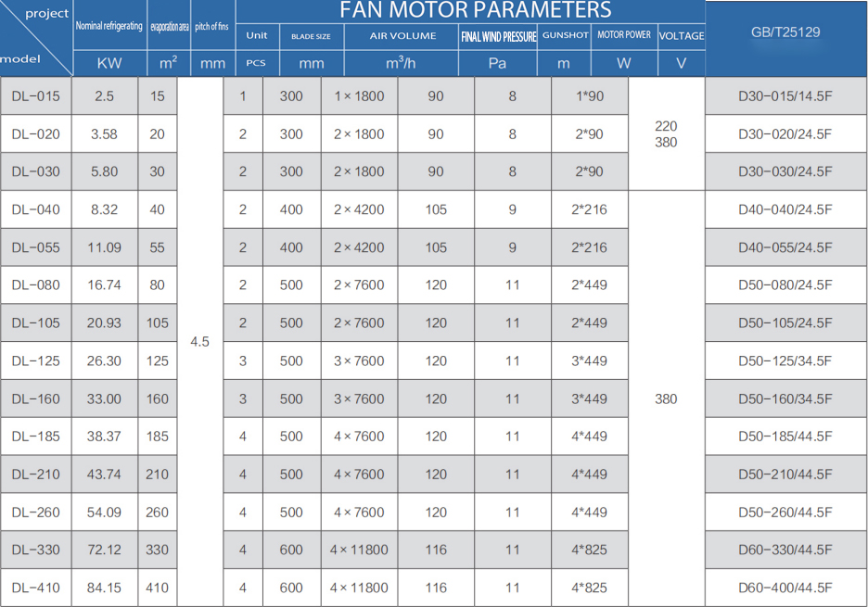The width and height of the screenshot is (868, 607).
Task: Click the FAN MOTOR PARAMETERS header
Action: pos(475,11)
